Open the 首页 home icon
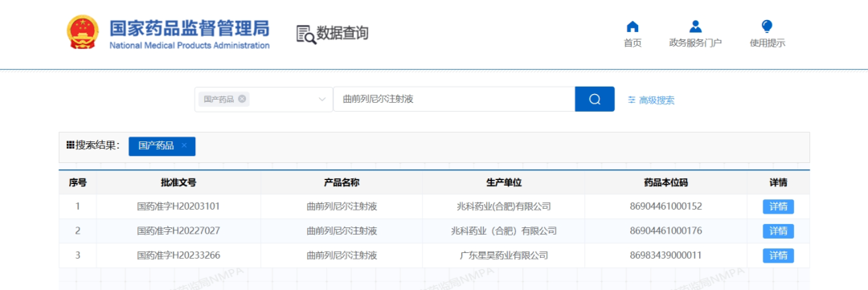 coord(633,27)
